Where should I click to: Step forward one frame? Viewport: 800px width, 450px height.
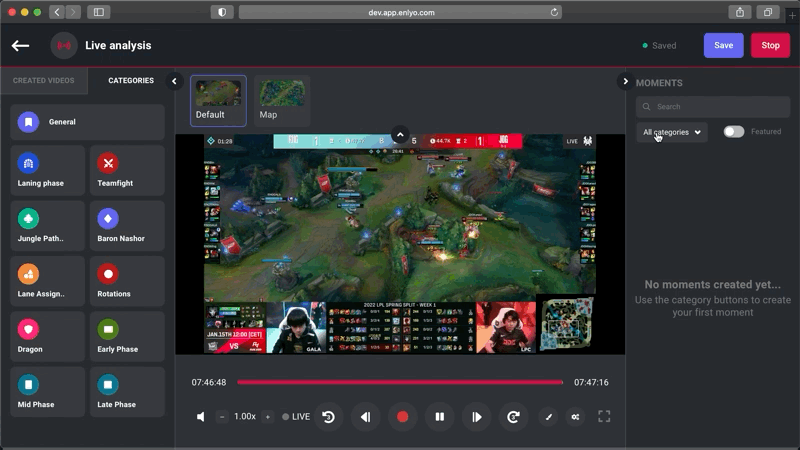[477, 417]
